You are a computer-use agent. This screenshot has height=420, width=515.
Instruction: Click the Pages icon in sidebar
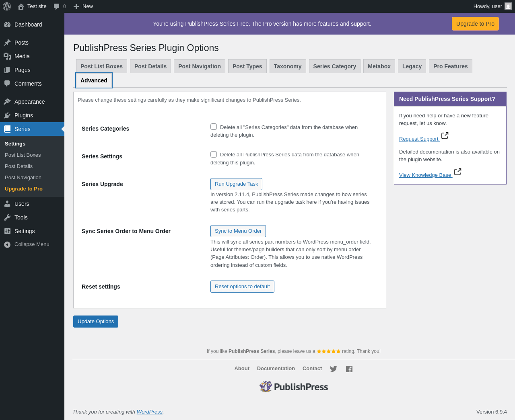[7, 70]
